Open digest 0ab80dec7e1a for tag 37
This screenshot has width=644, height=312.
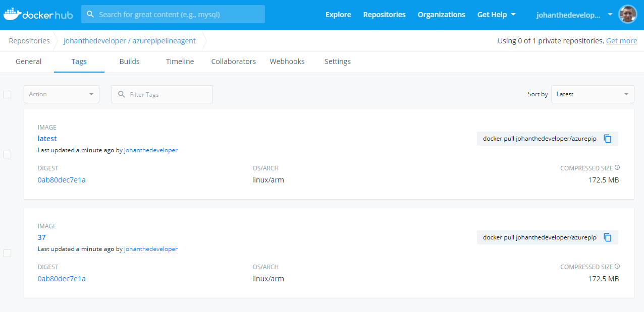coord(62,279)
